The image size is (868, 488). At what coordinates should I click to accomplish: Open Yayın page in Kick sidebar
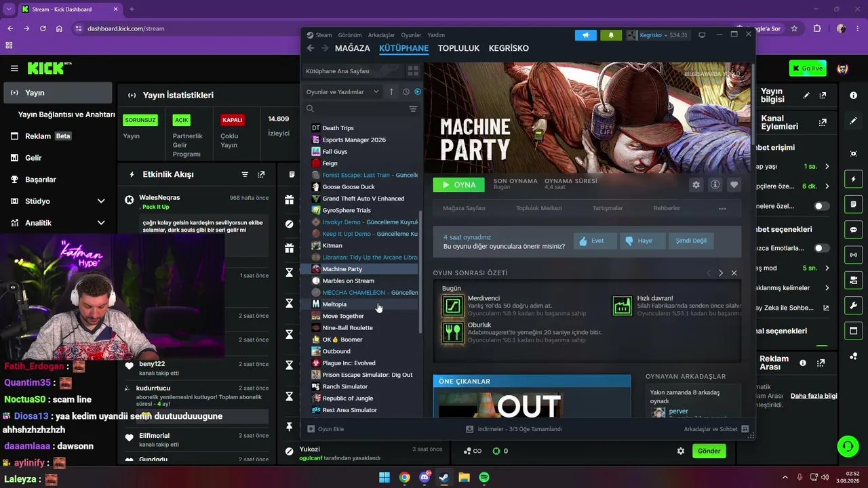57,93
